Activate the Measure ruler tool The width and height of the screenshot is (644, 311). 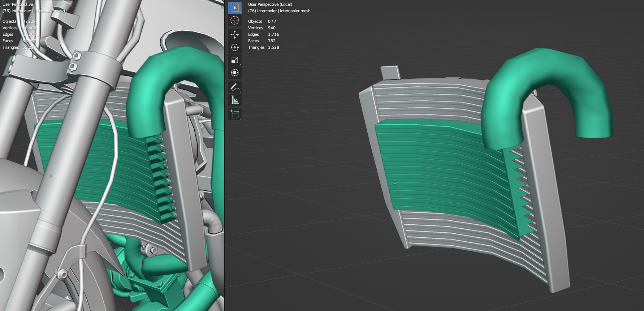pyautogui.click(x=234, y=100)
